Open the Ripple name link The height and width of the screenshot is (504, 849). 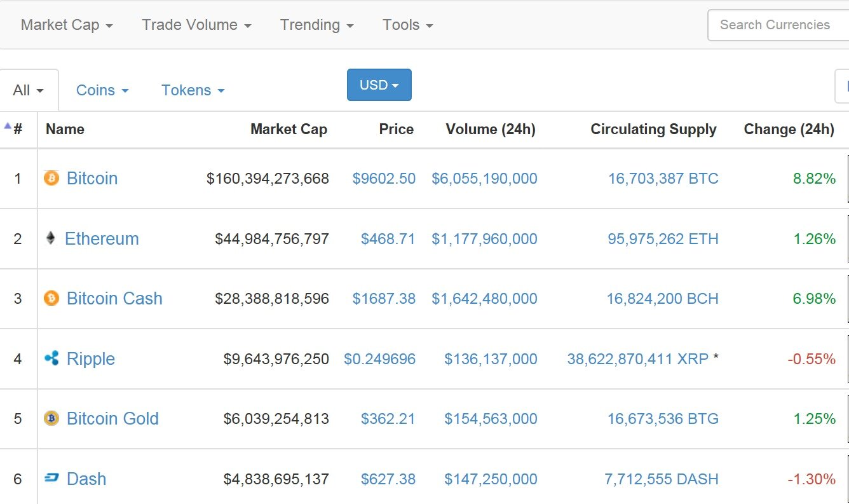[91, 358]
